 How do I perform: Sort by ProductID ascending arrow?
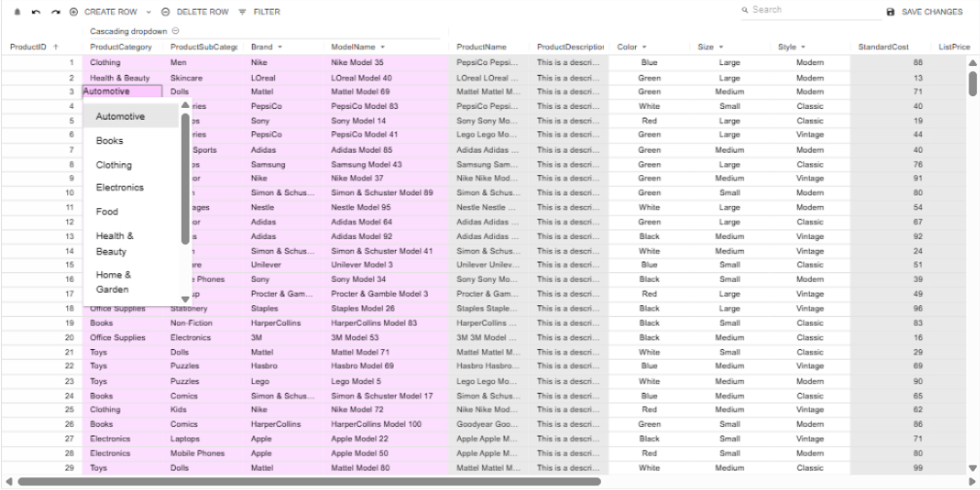(x=55, y=47)
